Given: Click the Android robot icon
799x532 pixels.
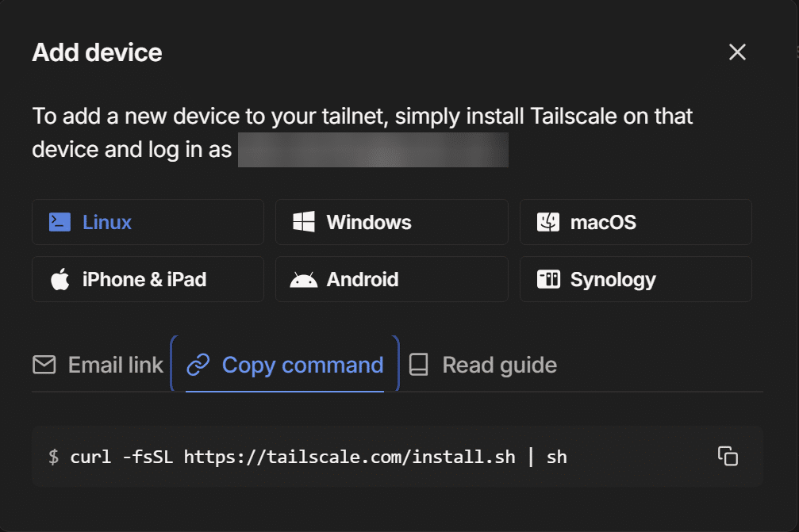Looking at the screenshot, I should point(303,279).
